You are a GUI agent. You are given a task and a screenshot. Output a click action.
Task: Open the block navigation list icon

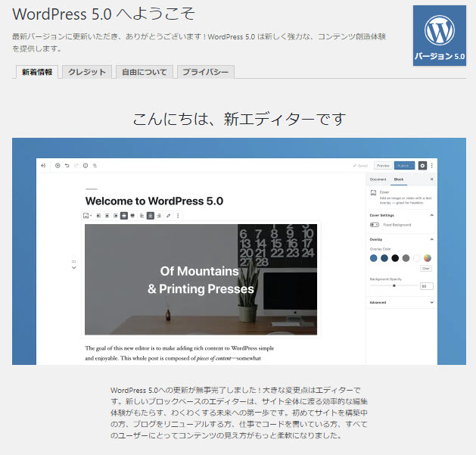pyautogui.click(x=95, y=166)
